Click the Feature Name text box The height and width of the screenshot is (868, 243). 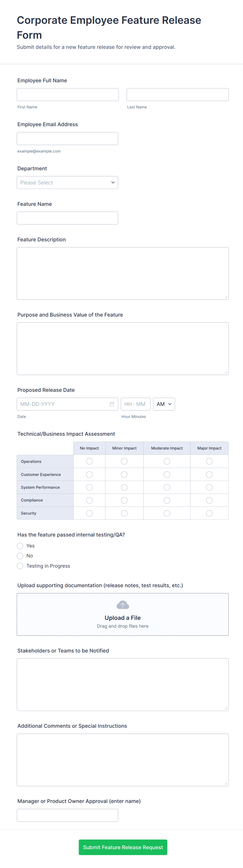pos(67,218)
